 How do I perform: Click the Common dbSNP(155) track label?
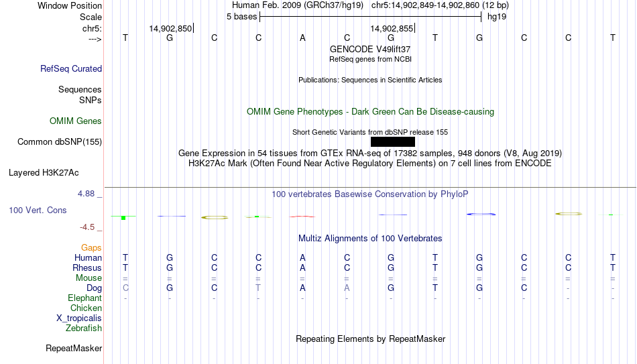[60, 142]
